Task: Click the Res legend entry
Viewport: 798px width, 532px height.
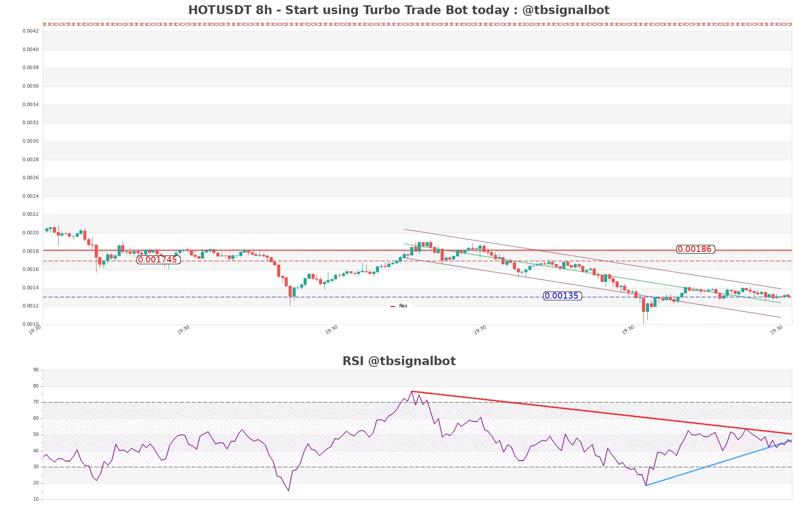Action: click(399, 306)
